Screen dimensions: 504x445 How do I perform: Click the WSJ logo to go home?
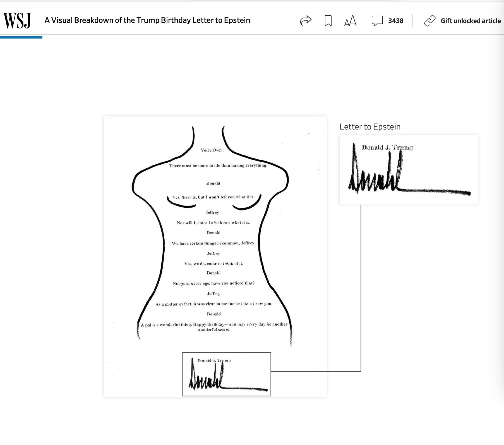[x=17, y=21]
